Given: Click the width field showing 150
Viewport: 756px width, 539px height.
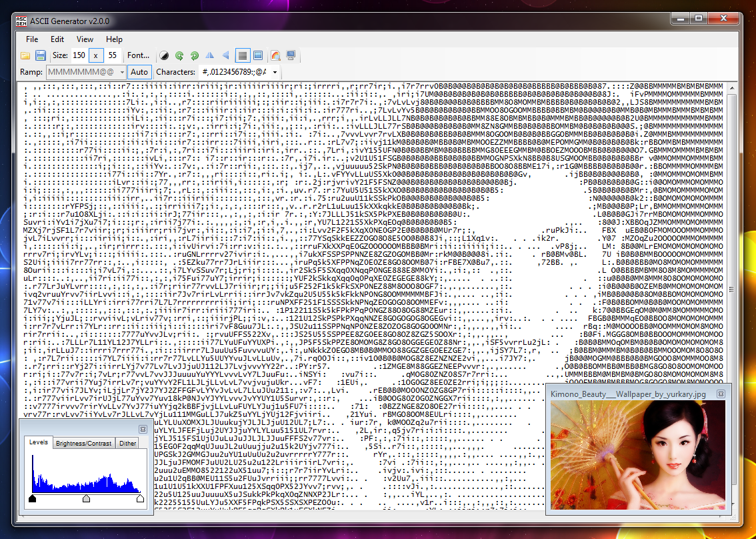Looking at the screenshot, I should 79,55.
